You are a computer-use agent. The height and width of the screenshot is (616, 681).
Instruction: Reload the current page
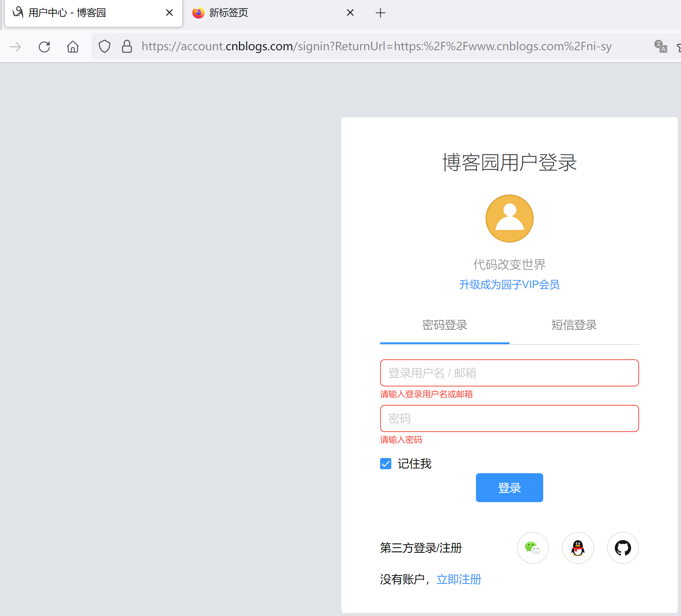(x=44, y=47)
